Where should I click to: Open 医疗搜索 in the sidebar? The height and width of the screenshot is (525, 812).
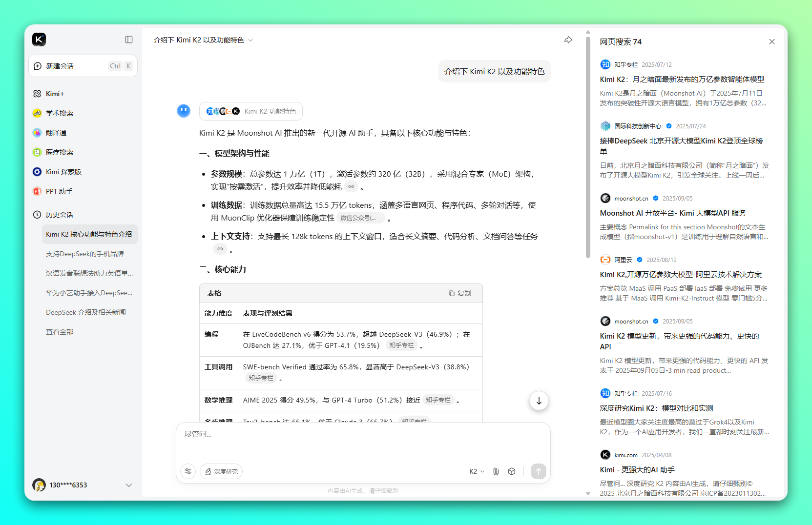click(83, 152)
